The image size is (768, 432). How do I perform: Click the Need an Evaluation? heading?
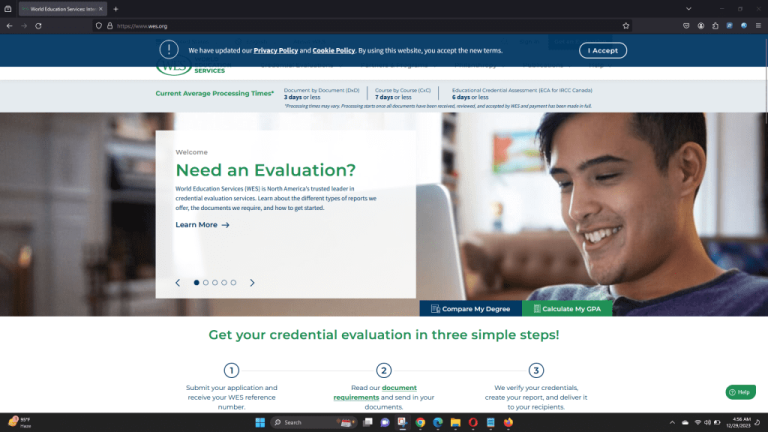coord(265,170)
